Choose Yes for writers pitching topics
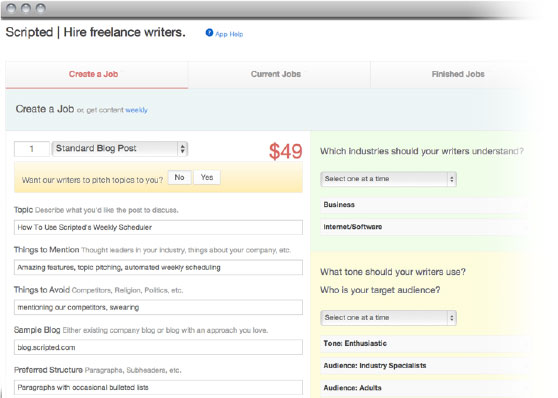Image resolution: width=558 pixels, height=398 pixels. (207, 177)
